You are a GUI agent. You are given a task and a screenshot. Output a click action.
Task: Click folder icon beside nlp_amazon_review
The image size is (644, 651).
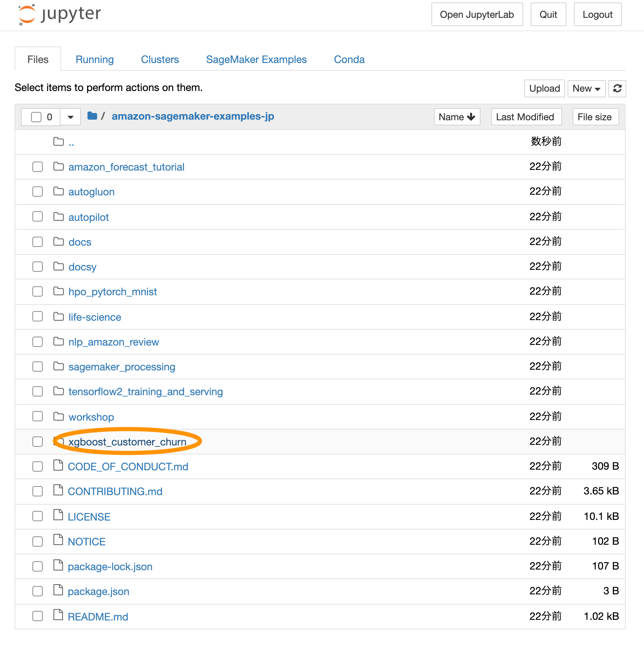[x=59, y=342]
